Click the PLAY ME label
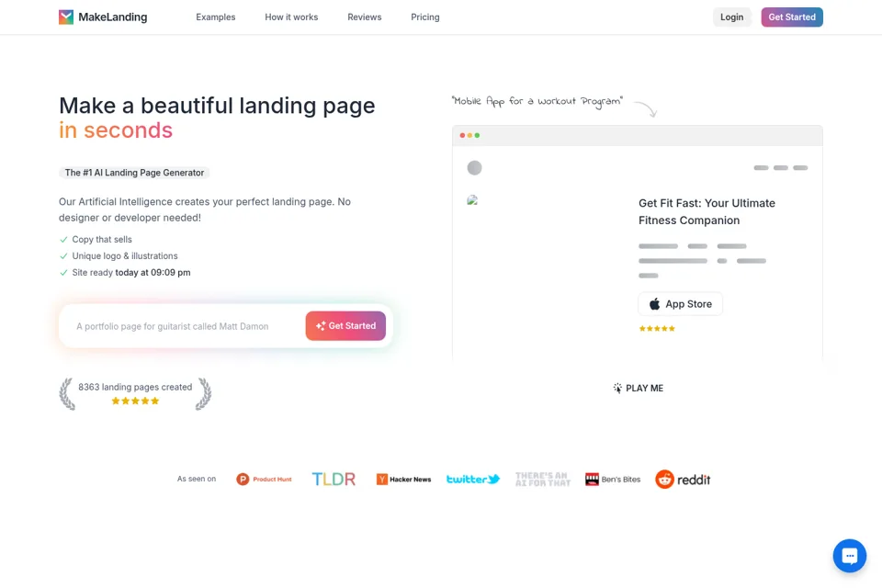882x588 pixels. click(x=644, y=389)
